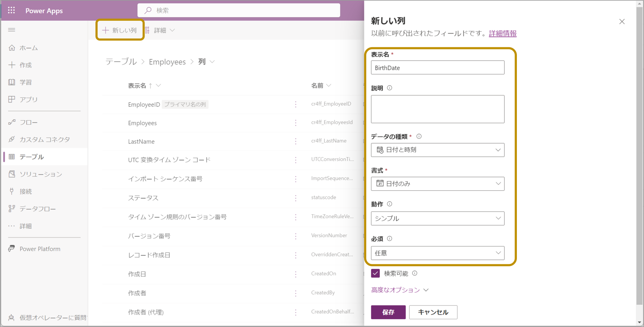Viewport: 644px width, 327px height.
Task: Open row options for タイム ゾーン規則のバージョン番号
Action: (x=296, y=217)
